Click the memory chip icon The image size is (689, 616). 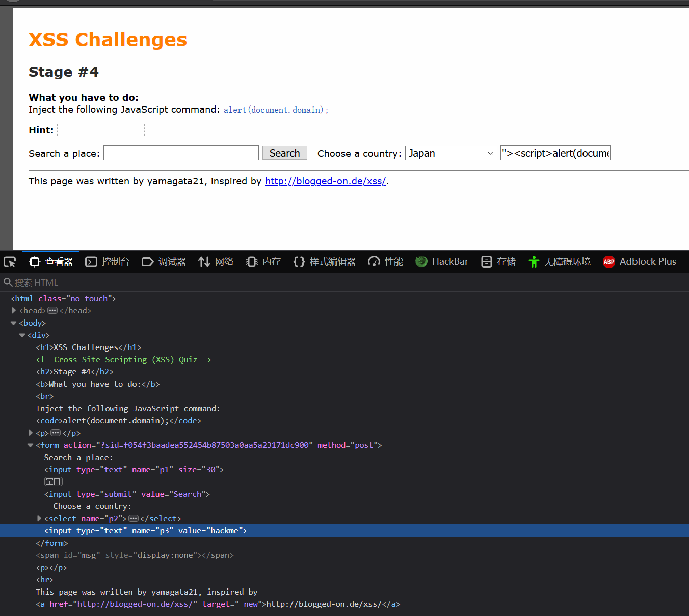[x=252, y=262]
